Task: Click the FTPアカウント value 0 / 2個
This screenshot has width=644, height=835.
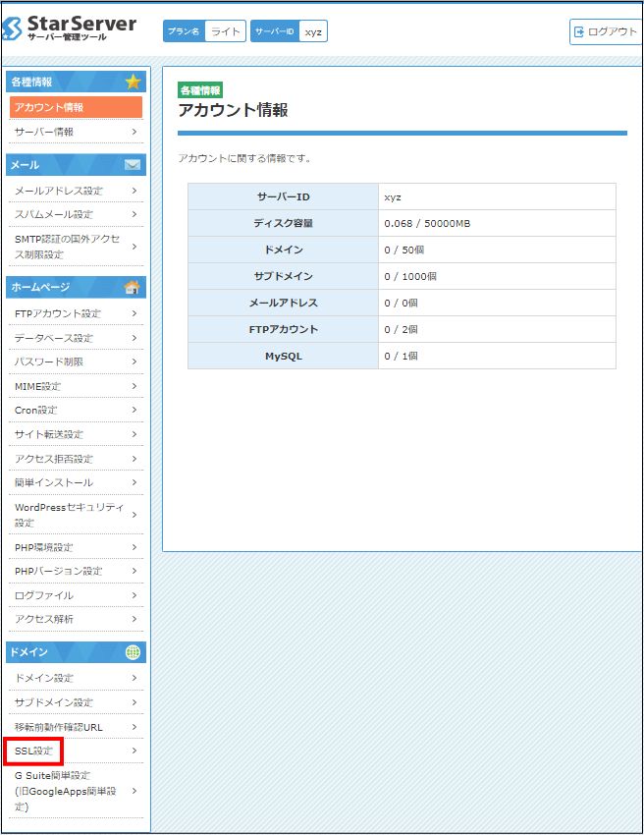Action: 401,330
